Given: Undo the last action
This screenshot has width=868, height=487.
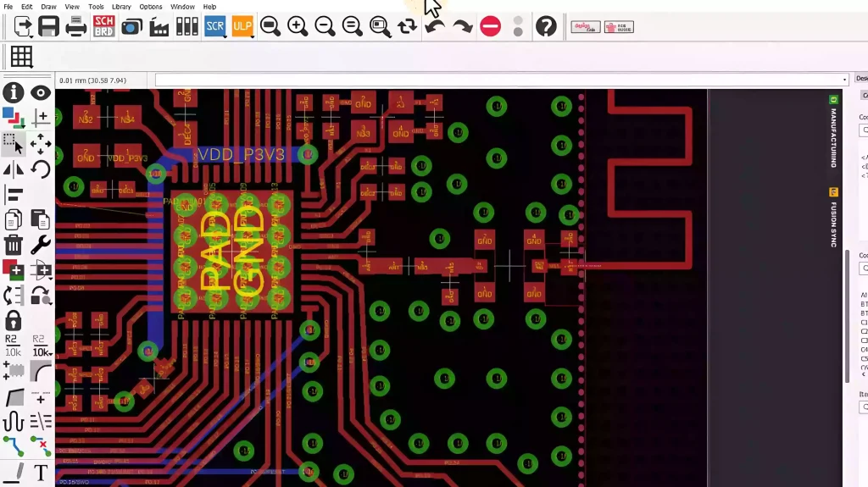Looking at the screenshot, I should [435, 26].
